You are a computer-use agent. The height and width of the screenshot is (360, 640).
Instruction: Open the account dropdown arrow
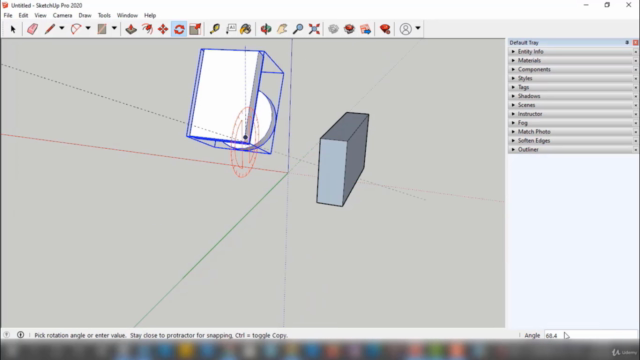418,29
